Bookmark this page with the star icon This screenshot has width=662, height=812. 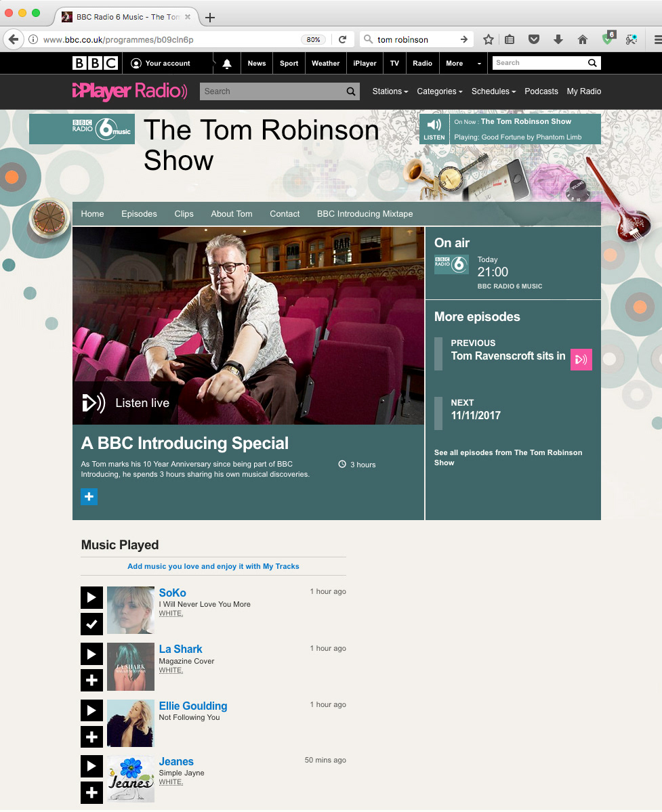coord(488,39)
